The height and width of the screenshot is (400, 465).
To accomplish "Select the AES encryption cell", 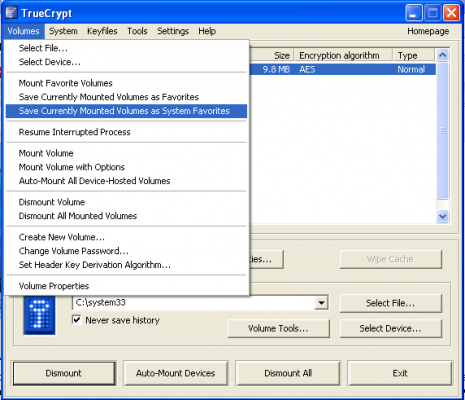I will click(x=307, y=70).
